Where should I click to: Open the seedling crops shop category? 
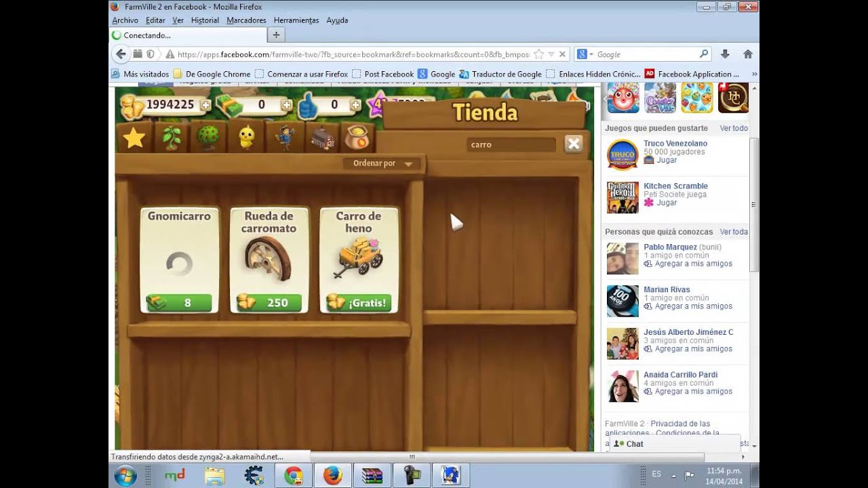171,138
